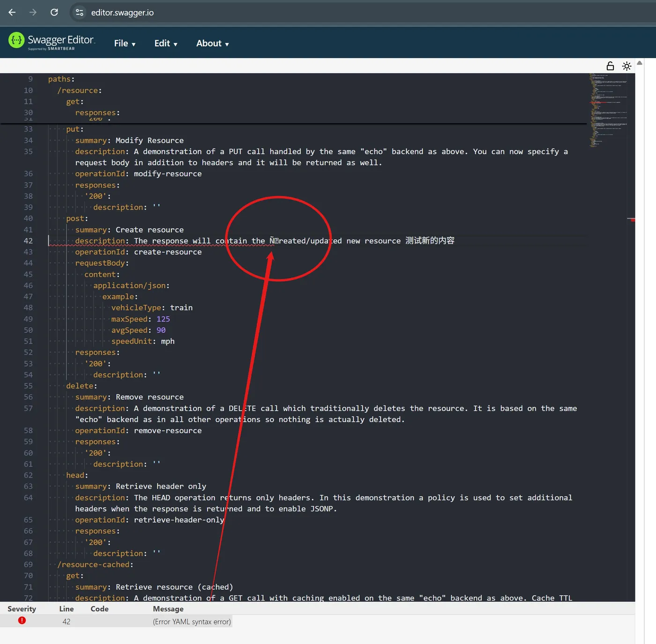Viewport: 656px width, 644px height.
Task: Click the browser back arrow
Action: click(12, 13)
